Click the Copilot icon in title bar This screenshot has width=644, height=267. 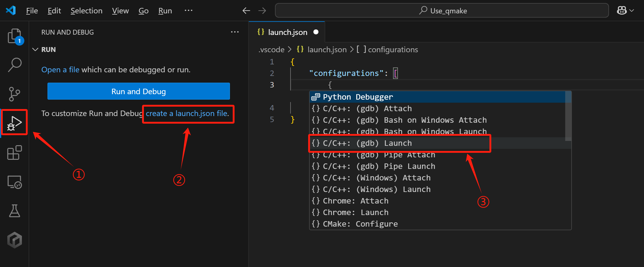pos(621,11)
